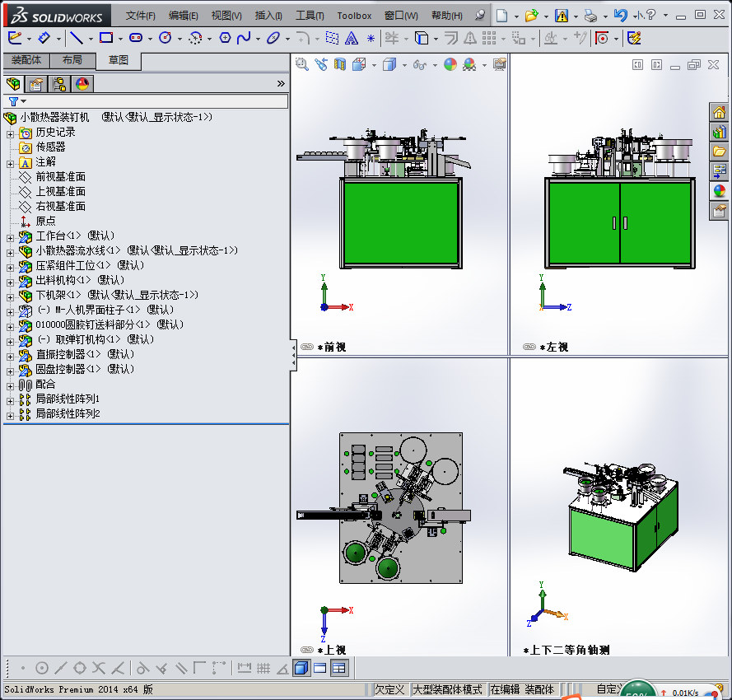
Task: Select the Straight Slot tool
Action: (136, 38)
